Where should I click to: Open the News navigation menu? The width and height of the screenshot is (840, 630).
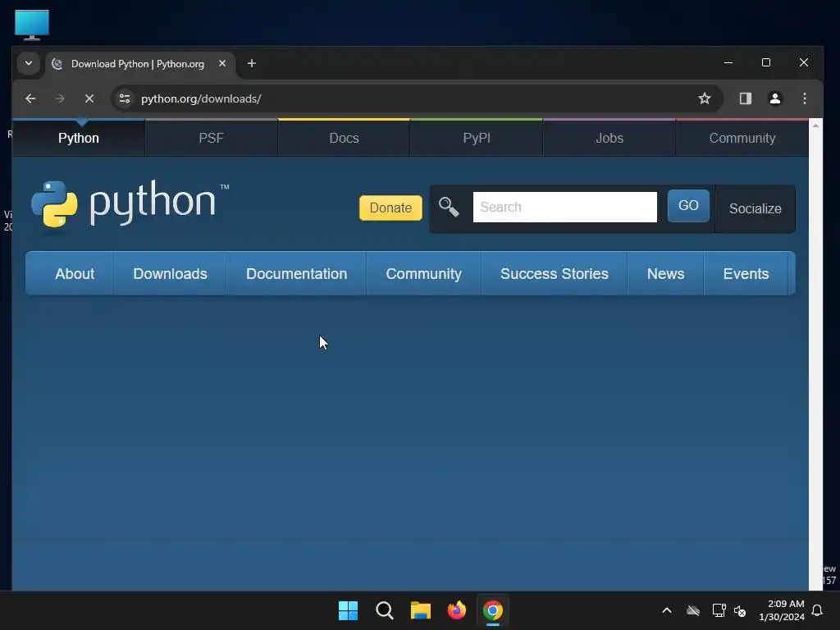click(x=665, y=274)
